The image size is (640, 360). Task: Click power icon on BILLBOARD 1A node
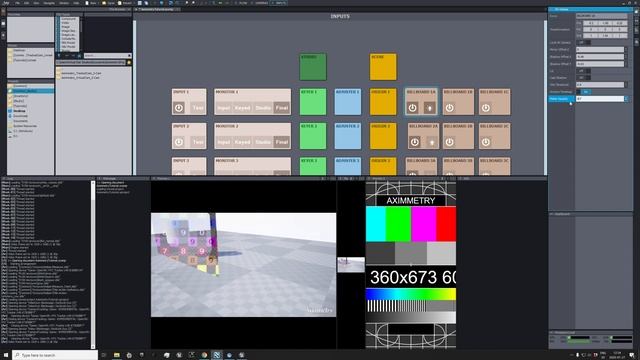(413, 108)
